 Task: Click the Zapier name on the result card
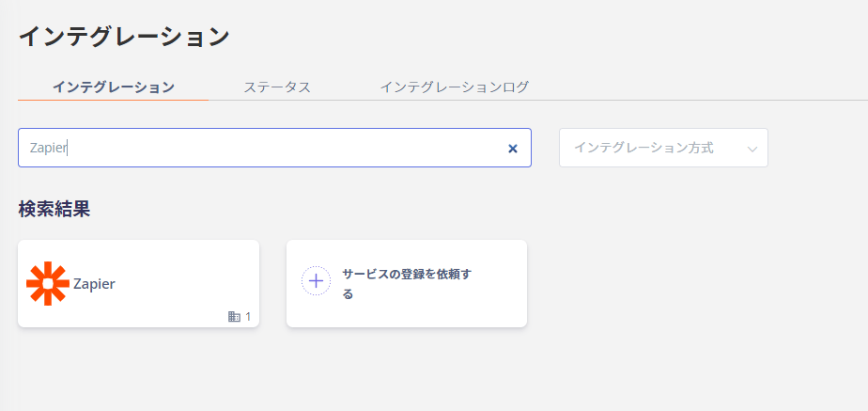[94, 284]
